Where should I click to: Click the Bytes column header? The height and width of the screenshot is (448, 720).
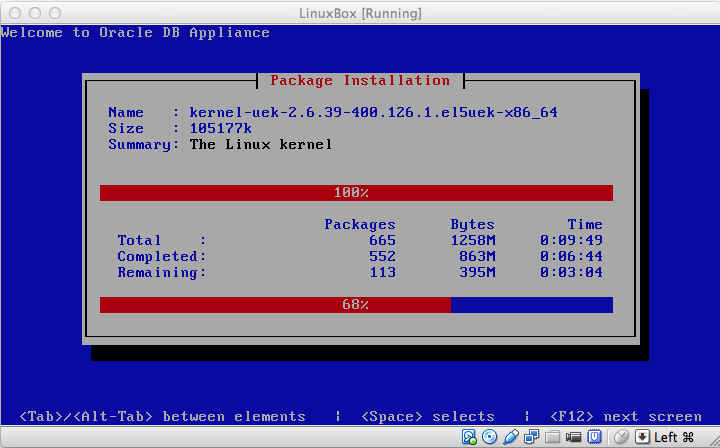[x=472, y=224]
